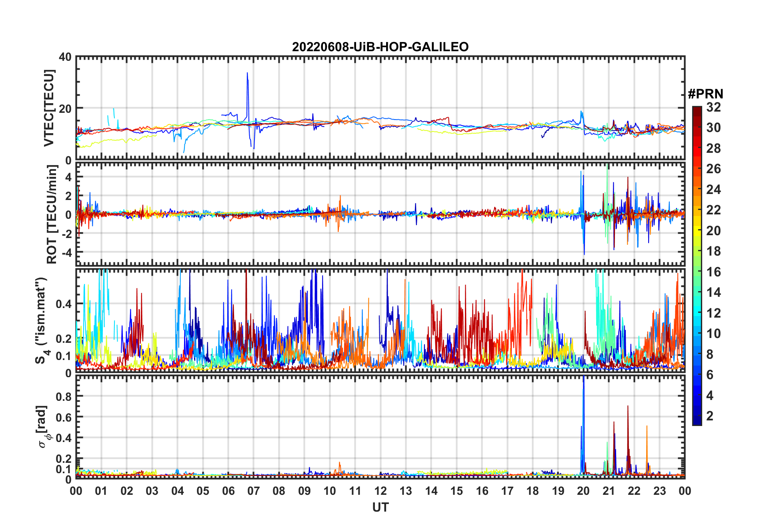Click the ROT [TECU/min] axis label
Image resolution: width=761 pixels, height=532 pixels.
[x=52, y=214]
